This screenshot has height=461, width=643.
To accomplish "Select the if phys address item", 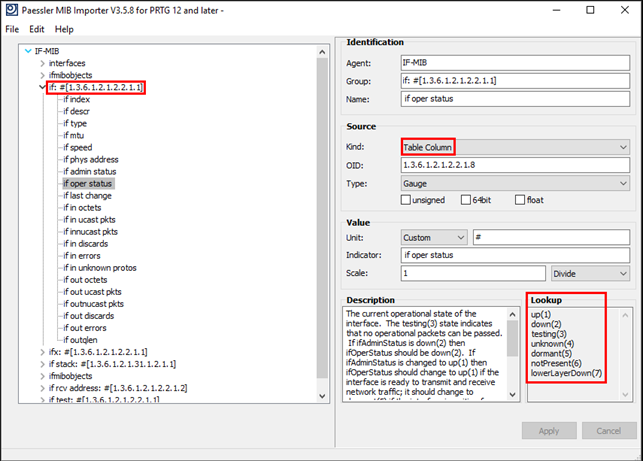I will click(91, 160).
